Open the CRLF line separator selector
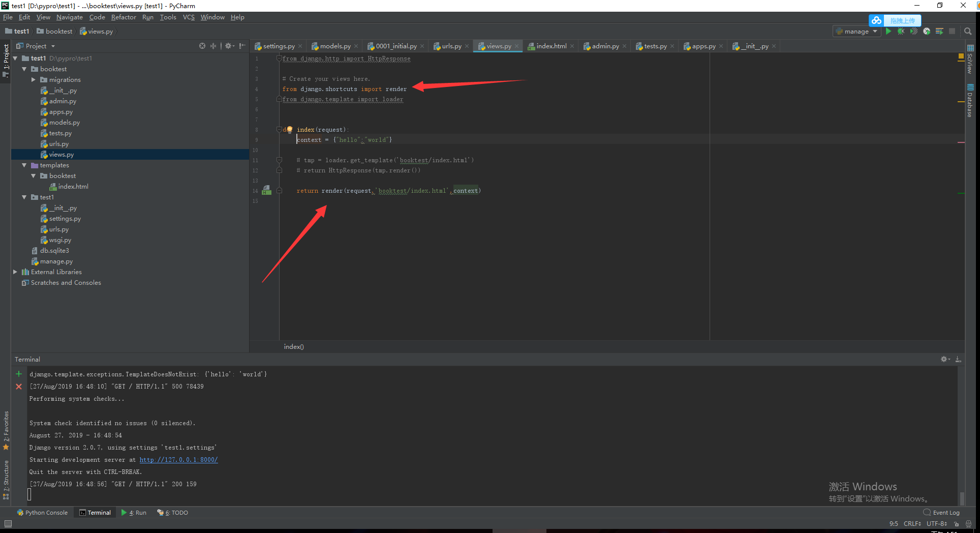The height and width of the screenshot is (533, 980). [912, 523]
